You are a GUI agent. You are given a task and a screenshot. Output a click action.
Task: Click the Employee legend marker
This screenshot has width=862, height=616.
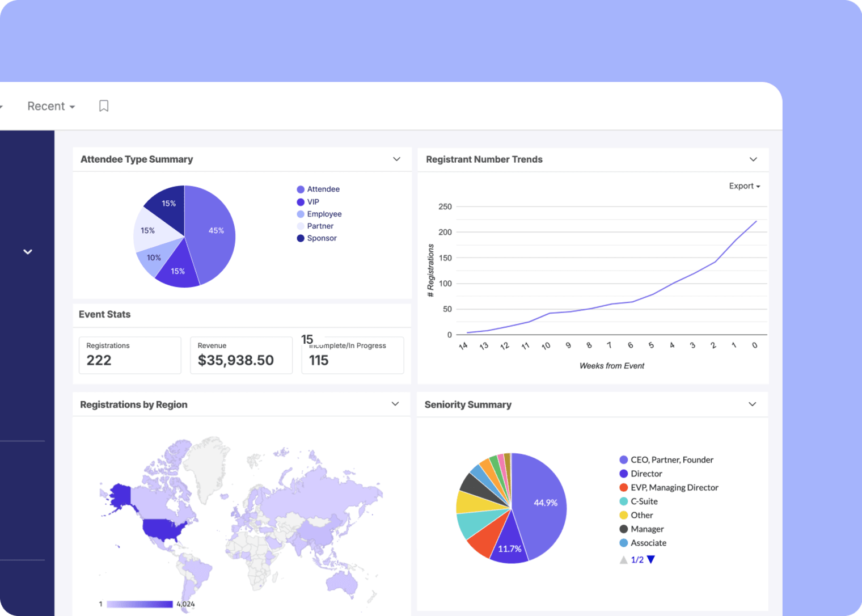point(300,214)
